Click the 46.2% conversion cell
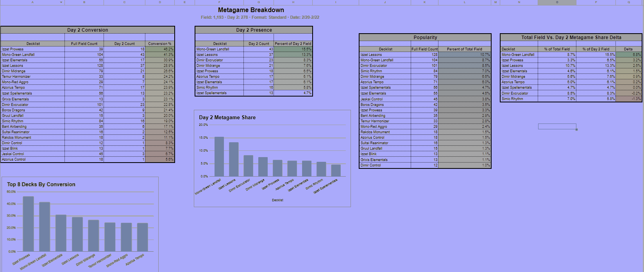The image size is (644, 272). point(160,49)
